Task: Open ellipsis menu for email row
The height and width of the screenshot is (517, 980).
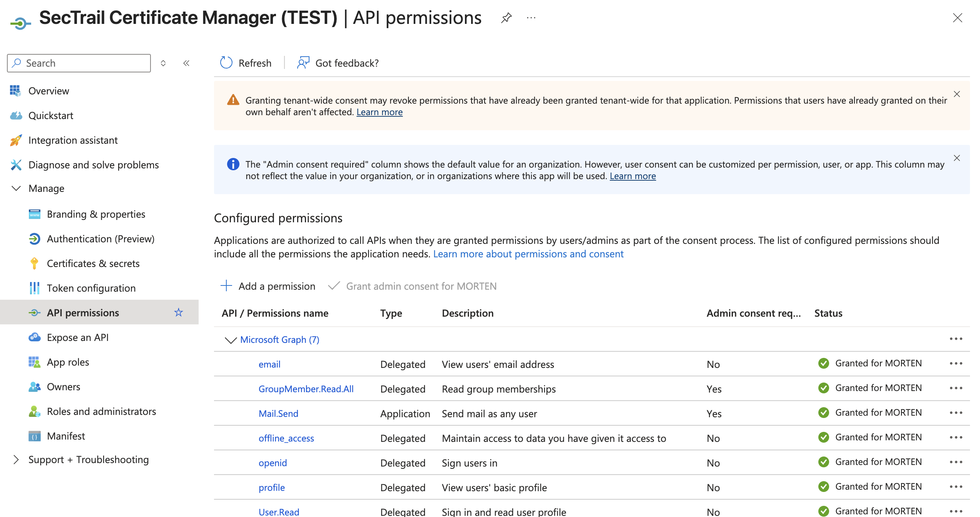Action: 956,364
